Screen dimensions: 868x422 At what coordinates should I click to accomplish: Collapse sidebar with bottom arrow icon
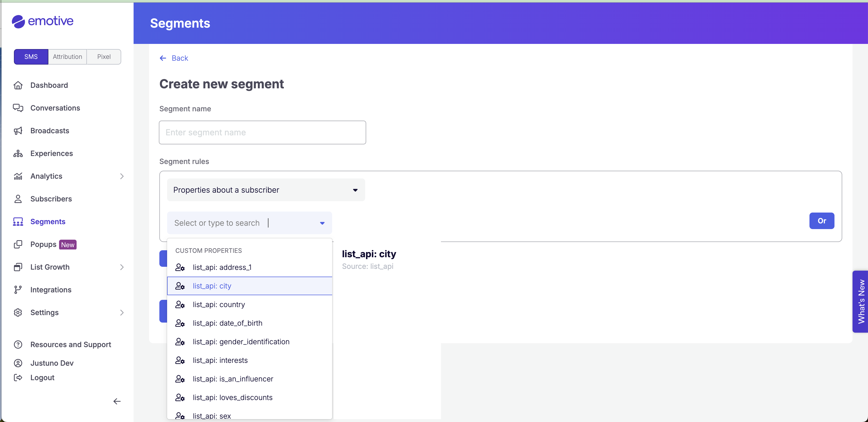pos(117,401)
